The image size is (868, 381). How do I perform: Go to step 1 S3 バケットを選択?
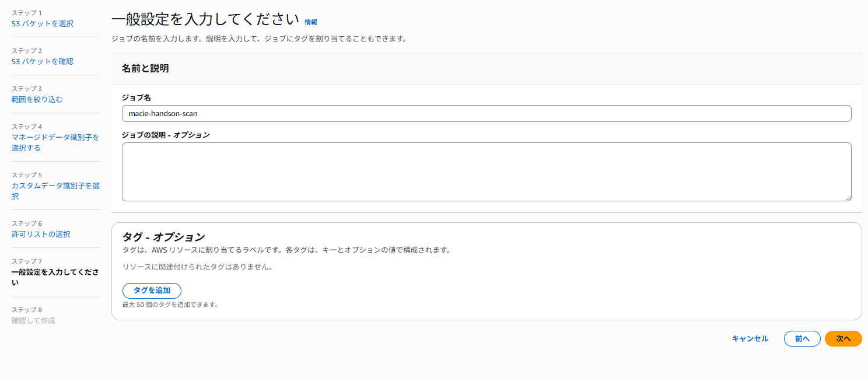tap(43, 24)
